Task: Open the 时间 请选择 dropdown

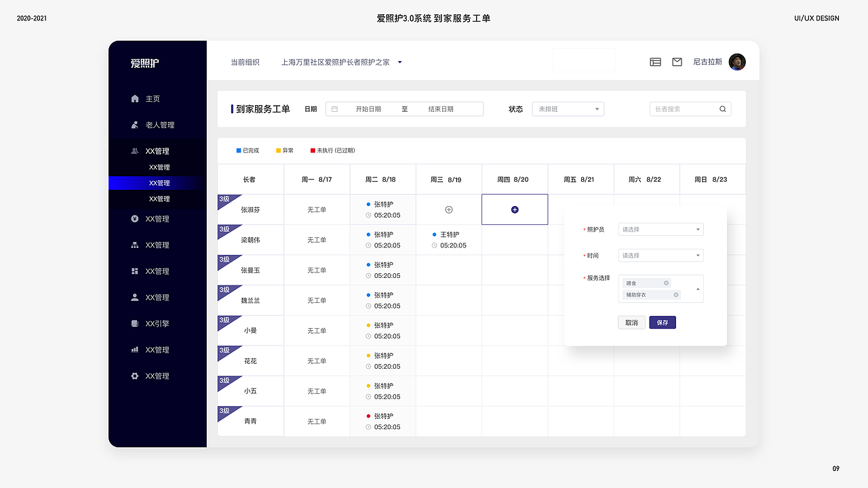Action: coord(661,256)
